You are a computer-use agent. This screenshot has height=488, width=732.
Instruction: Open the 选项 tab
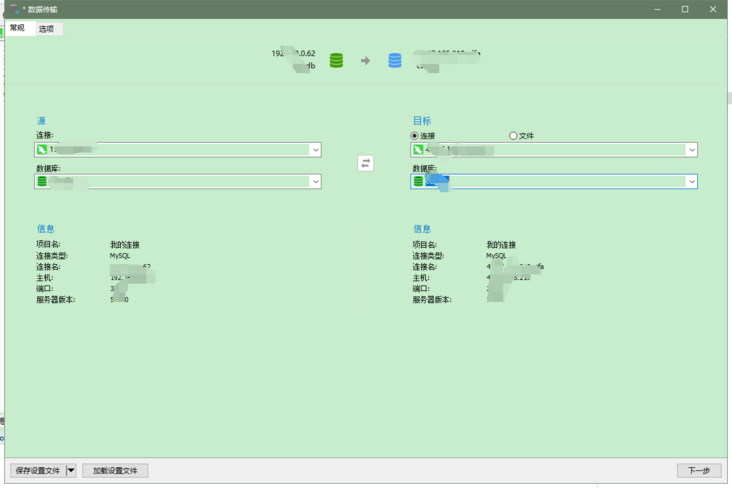(x=47, y=29)
